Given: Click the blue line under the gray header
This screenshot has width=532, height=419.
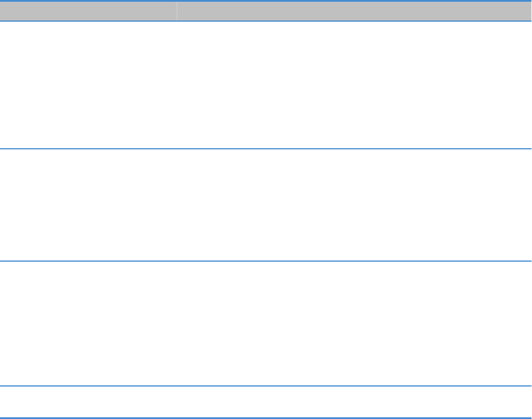Looking at the screenshot, I should tap(266, 21).
